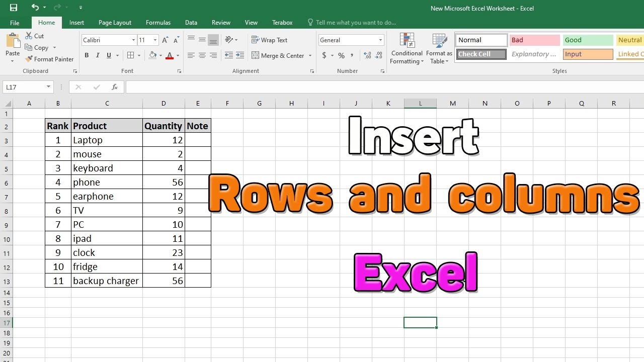
Task: Open the font size 11 dropdown
Action: pos(155,40)
